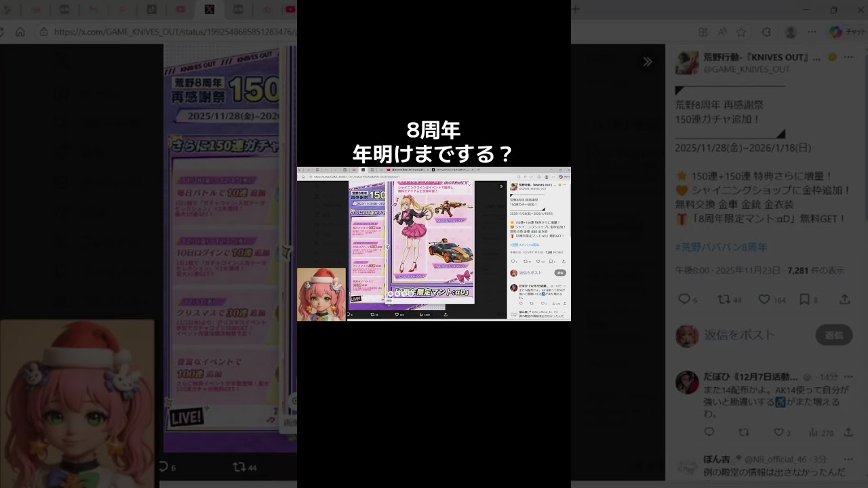Open browser settings and more menu

812,32
